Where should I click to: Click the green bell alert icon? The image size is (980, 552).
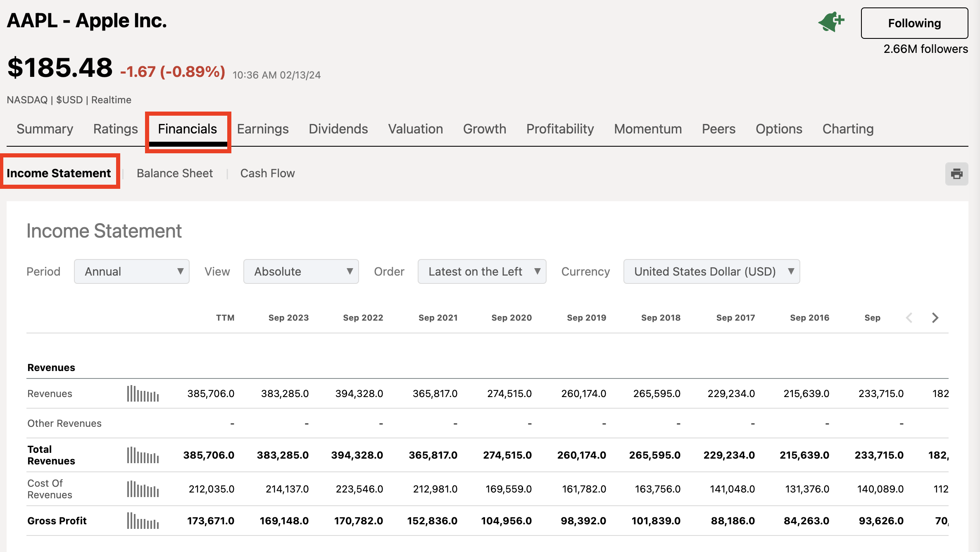coord(831,21)
